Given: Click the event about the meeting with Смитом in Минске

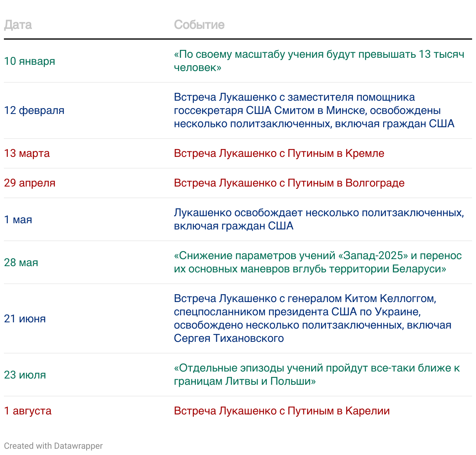Looking at the screenshot, I should point(314,110).
